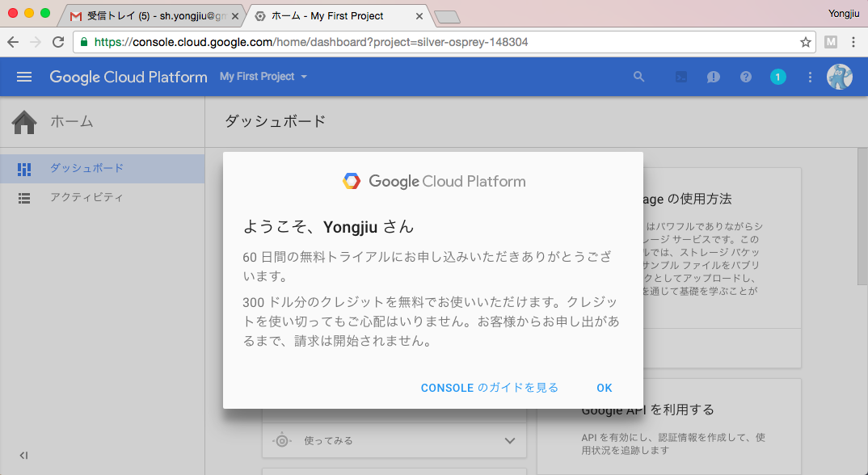Expand the 使ってみる section chevron

click(509, 440)
